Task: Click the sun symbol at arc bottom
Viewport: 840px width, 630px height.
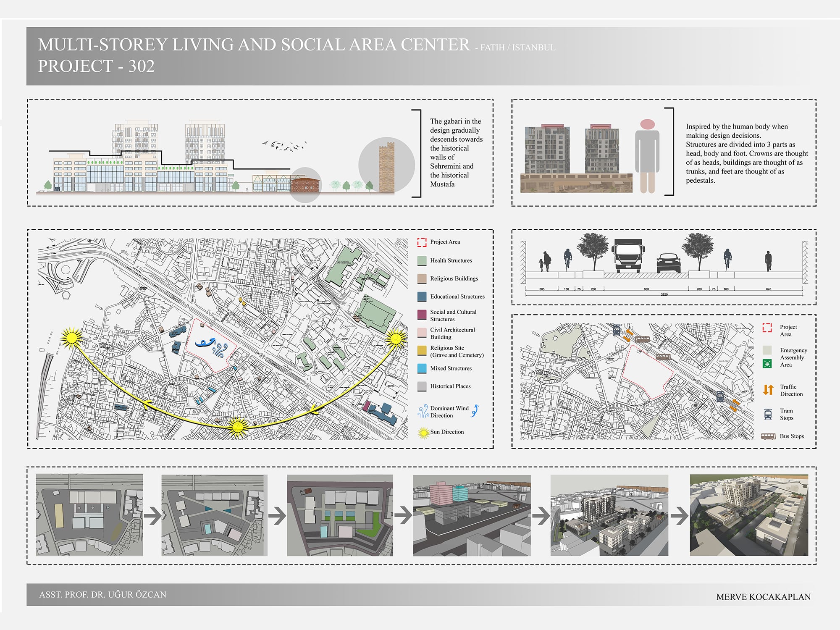Action: tap(238, 427)
